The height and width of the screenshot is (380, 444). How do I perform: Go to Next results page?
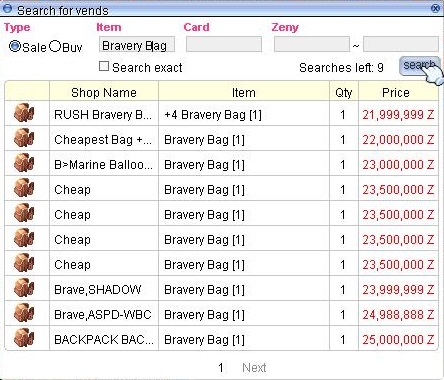coord(254,368)
